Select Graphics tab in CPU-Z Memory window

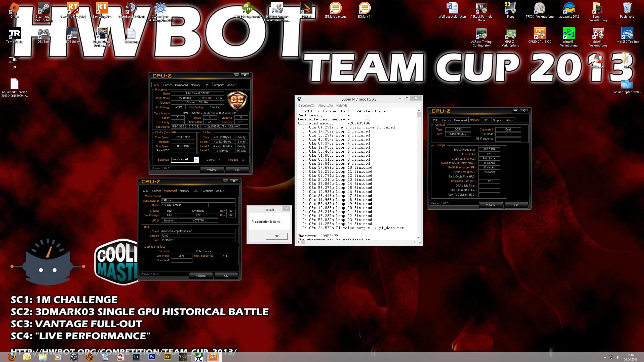click(x=498, y=120)
